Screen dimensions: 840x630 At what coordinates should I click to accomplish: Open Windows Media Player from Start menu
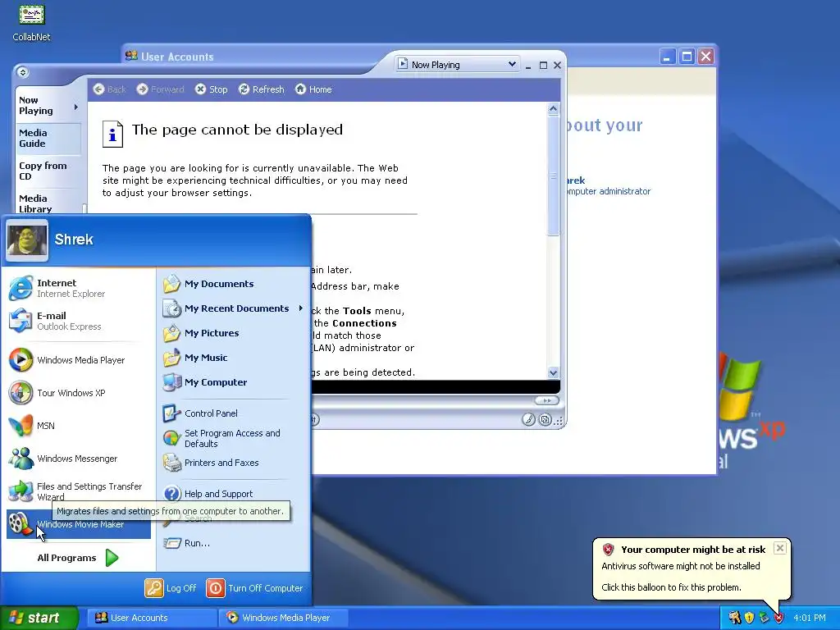78,360
